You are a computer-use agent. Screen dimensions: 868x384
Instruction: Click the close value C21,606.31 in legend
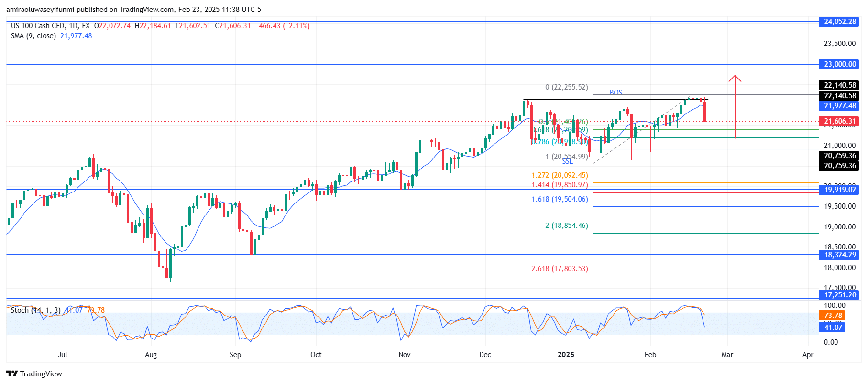[x=233, y=26]
